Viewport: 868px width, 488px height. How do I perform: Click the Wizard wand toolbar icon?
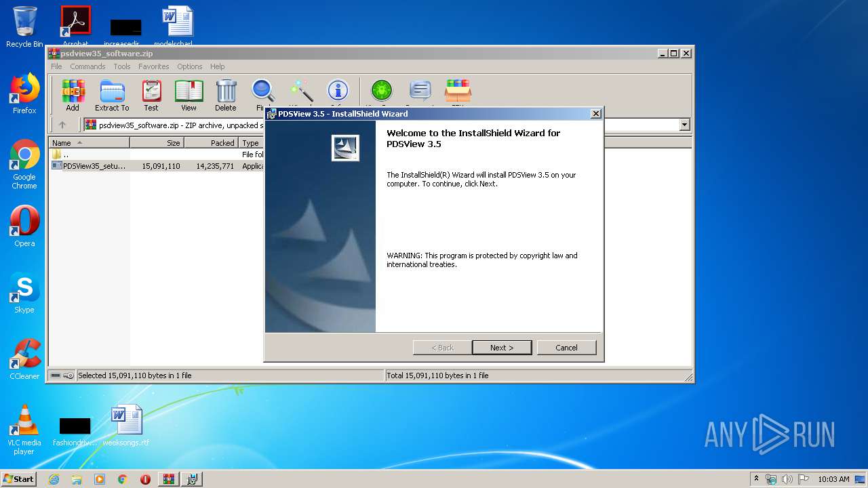(x=300, y=92)
